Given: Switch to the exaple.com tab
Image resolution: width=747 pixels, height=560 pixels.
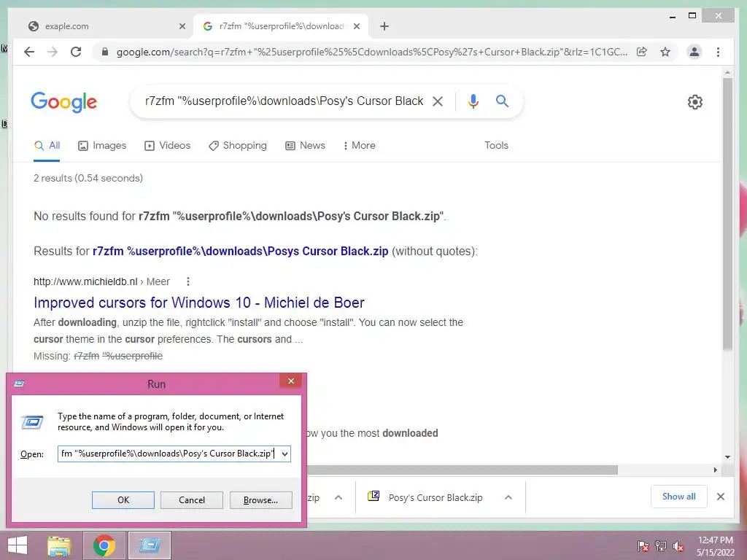Looking at the screenshot, I should tap(106, 26).
